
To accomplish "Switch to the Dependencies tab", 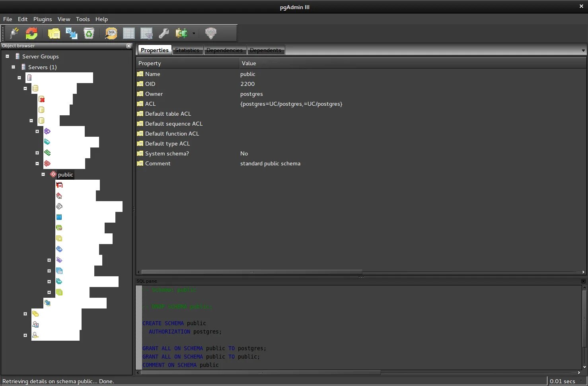I will click(x=224, y=50).
